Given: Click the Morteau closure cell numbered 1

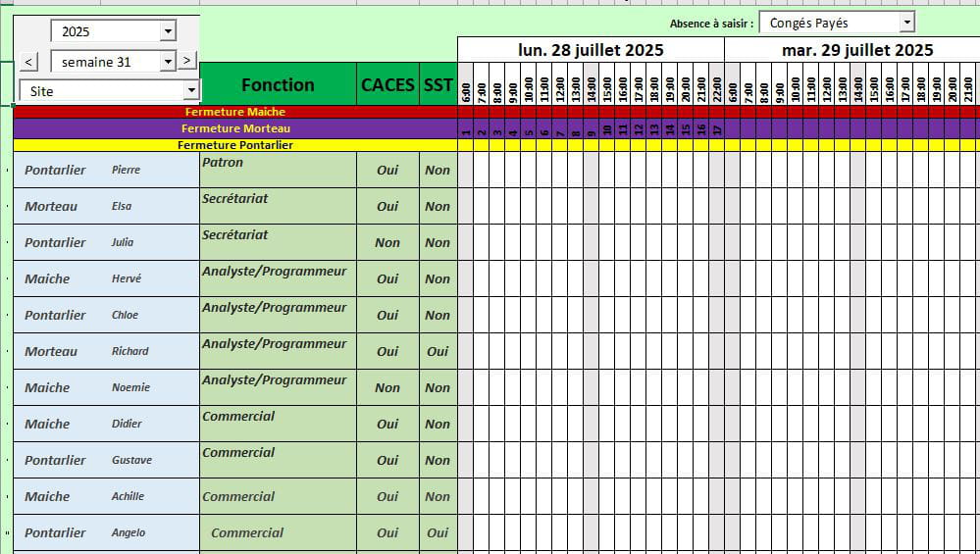Looking at the screenshot, I should tap(466, 128).
